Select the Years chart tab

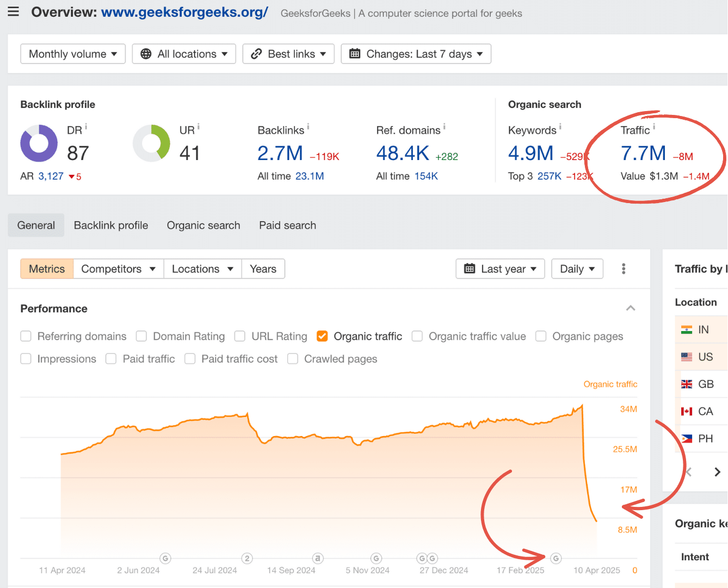click(x=263, y=269)
